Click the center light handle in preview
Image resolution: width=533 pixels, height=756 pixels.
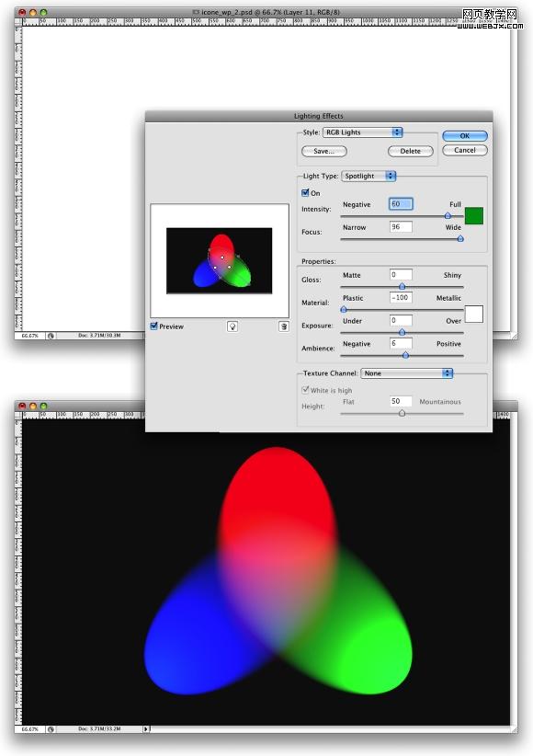(x=222, y=258)
